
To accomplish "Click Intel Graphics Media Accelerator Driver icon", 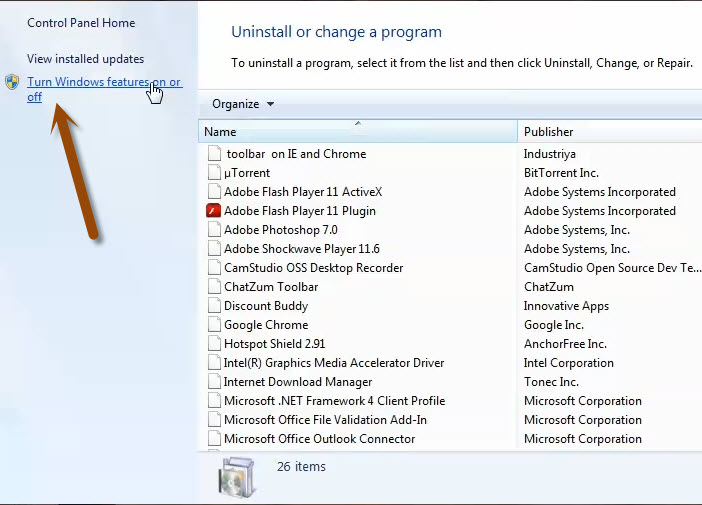I will 214,363.
